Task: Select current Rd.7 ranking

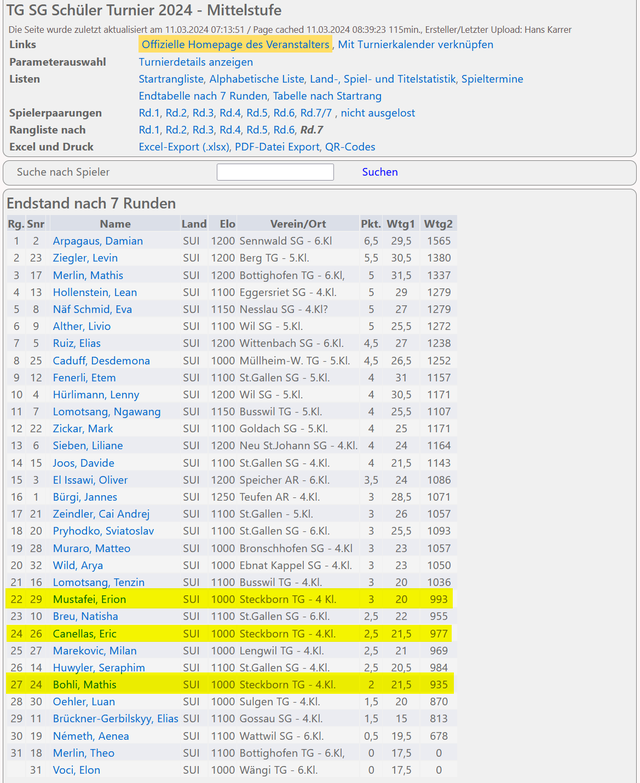Action: 312,130
